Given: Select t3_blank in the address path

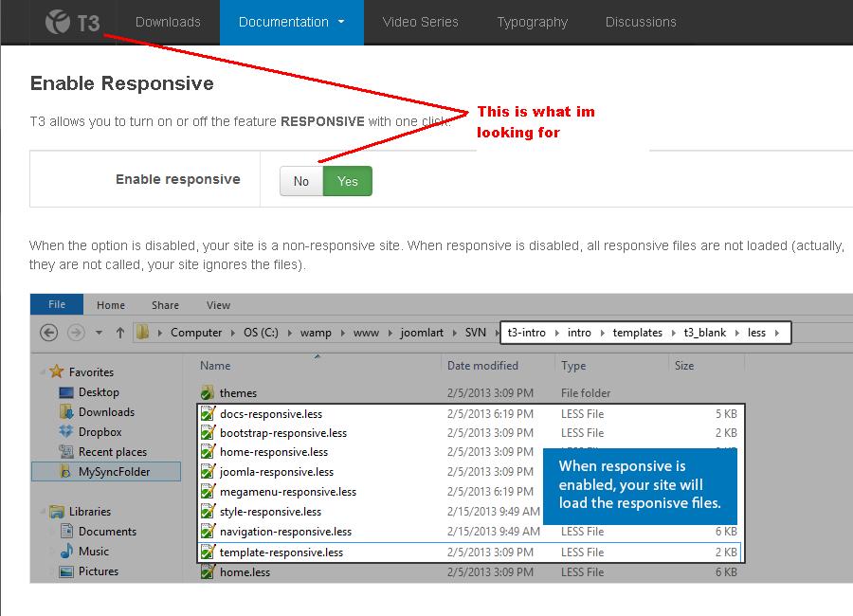Looking at the screenshot, I should click(x=705, y=333).
